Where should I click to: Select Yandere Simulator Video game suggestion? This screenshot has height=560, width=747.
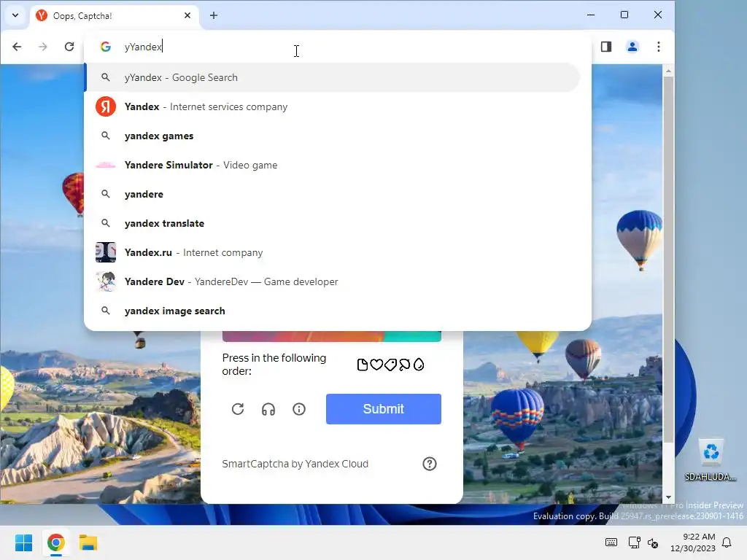click(332, 165)
